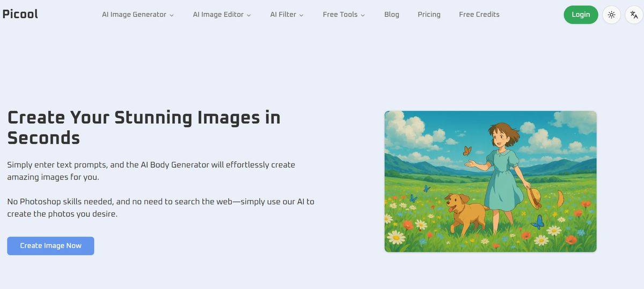The width and height of the screenshot is (644, 289).
Task: Click the chevron arrow beside AI Image Generator
Action: (172, 16)
